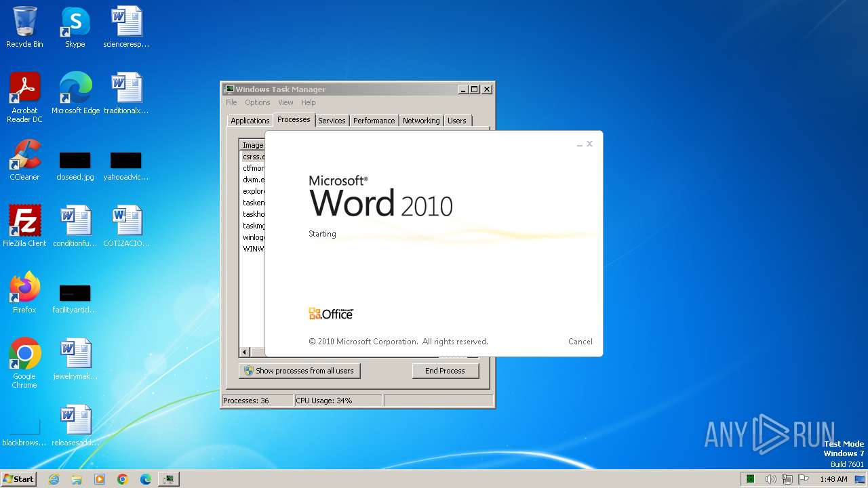Open Task Manager Help menu

[x=309, y=102]
